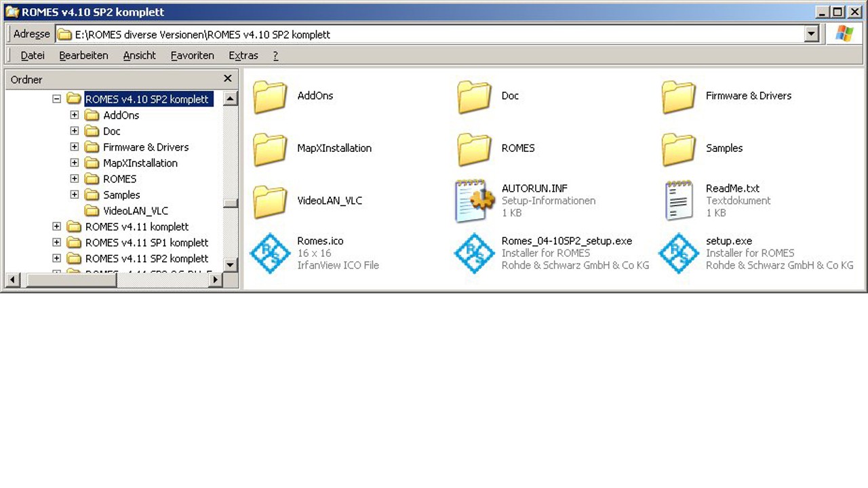
Task: Click the address path input field
Action: point(429,35)
